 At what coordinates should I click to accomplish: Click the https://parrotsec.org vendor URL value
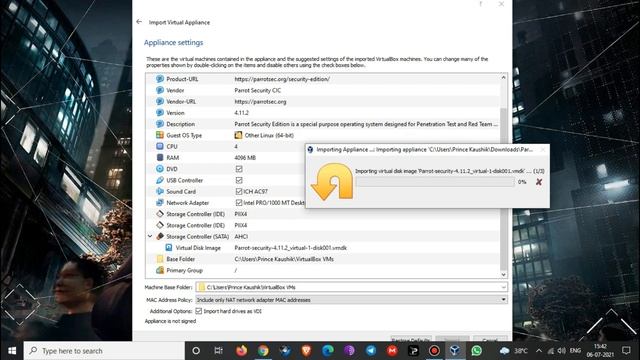pyautogui.click(x=260, y=101)
